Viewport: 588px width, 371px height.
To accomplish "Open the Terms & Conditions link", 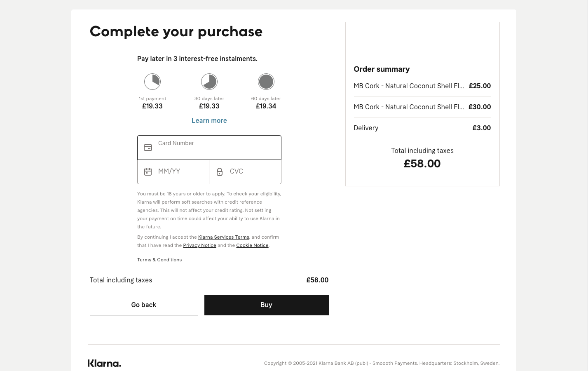I will coord(159,260).
